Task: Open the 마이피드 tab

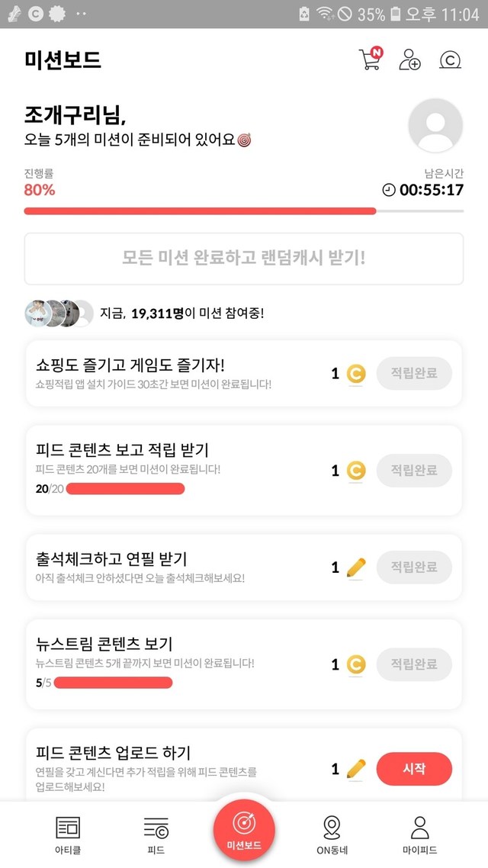Action: [x=419, y=834]
